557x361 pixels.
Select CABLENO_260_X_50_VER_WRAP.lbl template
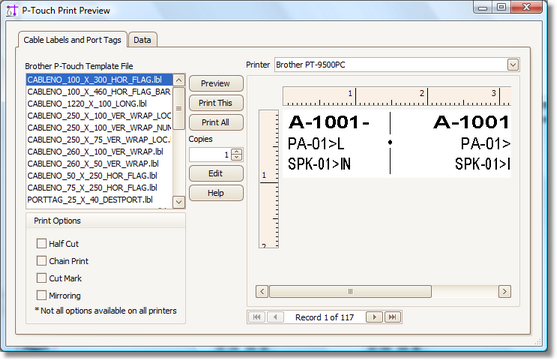pyautogui.click(x=99, y=164)
